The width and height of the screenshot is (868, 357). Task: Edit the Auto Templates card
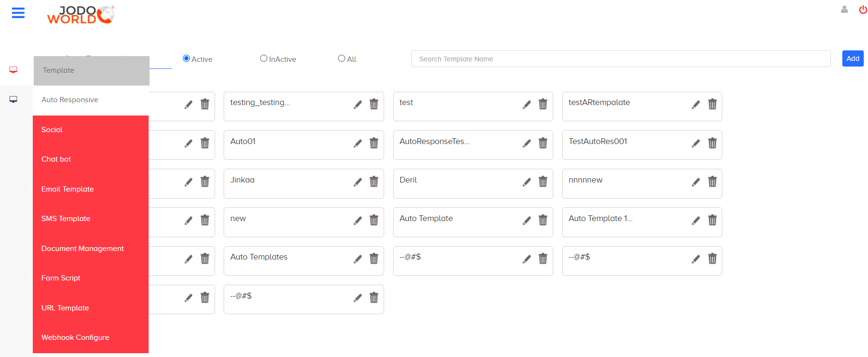(x=358, y=259)
